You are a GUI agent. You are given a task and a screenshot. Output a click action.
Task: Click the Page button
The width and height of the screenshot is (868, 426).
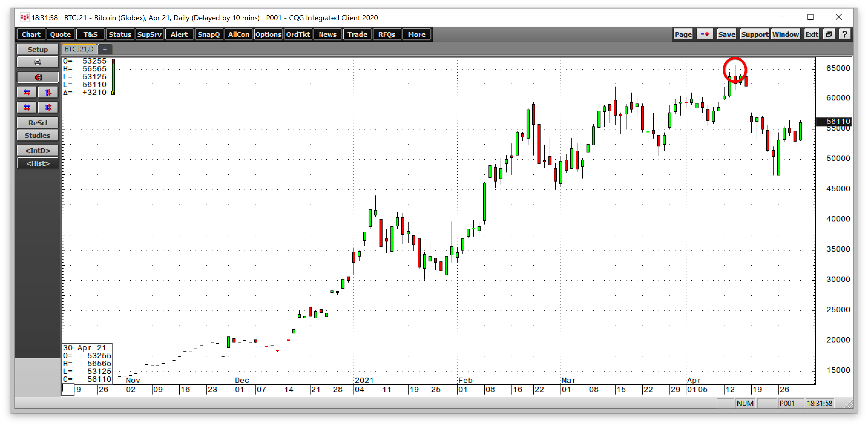coord(683,34)
